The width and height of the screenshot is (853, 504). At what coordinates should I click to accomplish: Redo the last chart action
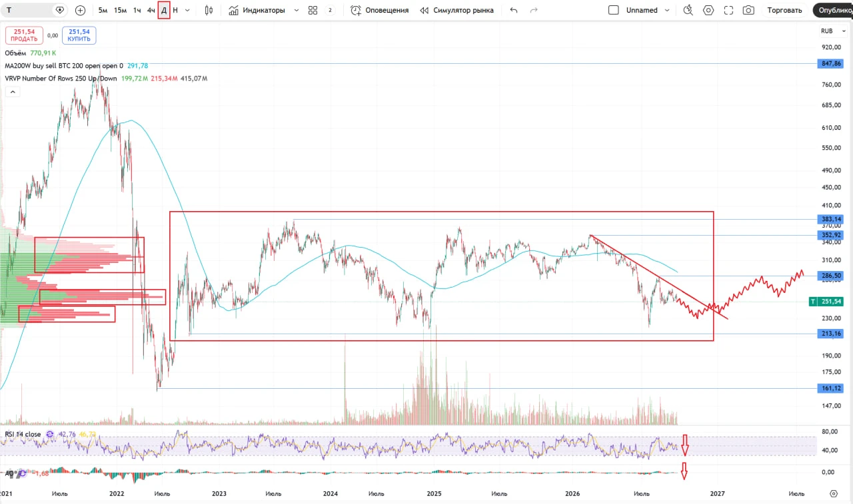coord(533,10)
